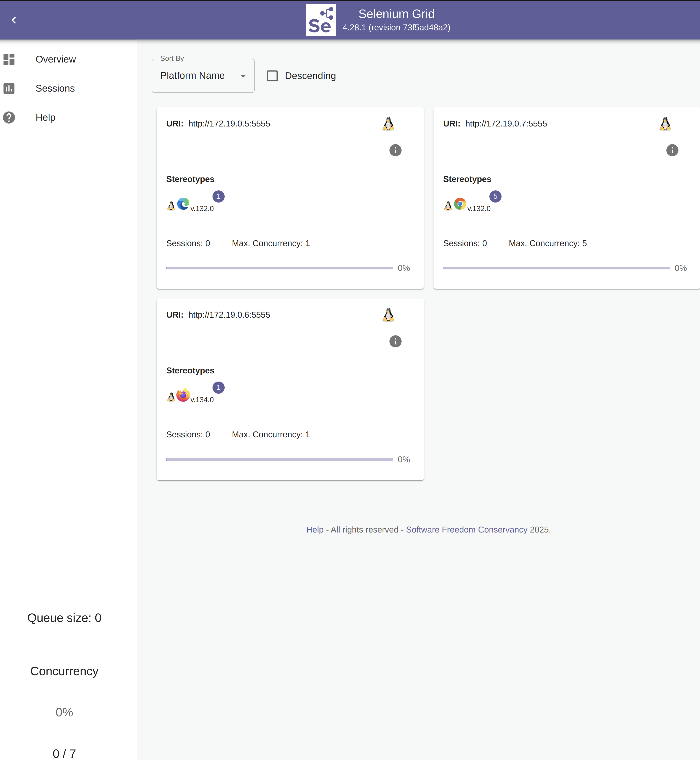The height and width of the screenshot is (760, 700).
Task: Collapse the sidebar with the back chevron
Action: (x=14, y=20)
